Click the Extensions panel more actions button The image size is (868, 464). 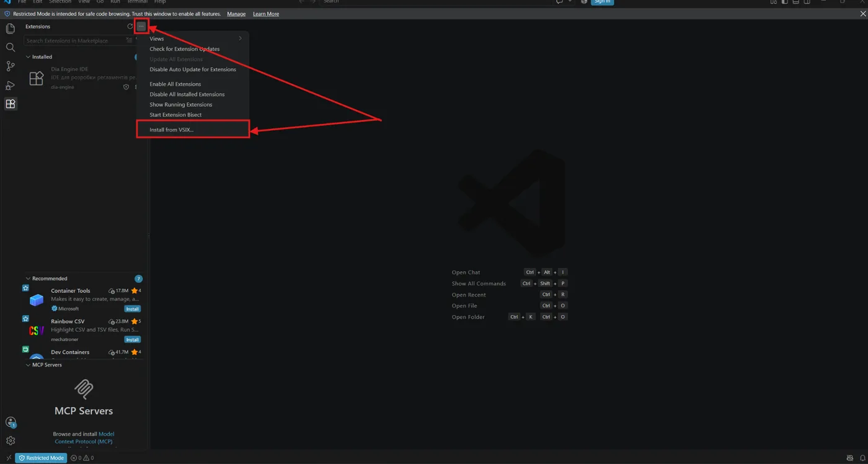click(x=141, y=27)
